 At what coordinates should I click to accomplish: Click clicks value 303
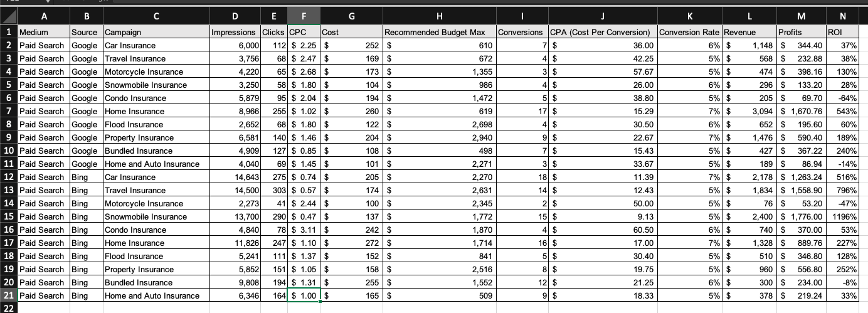[x=273, y=190]
